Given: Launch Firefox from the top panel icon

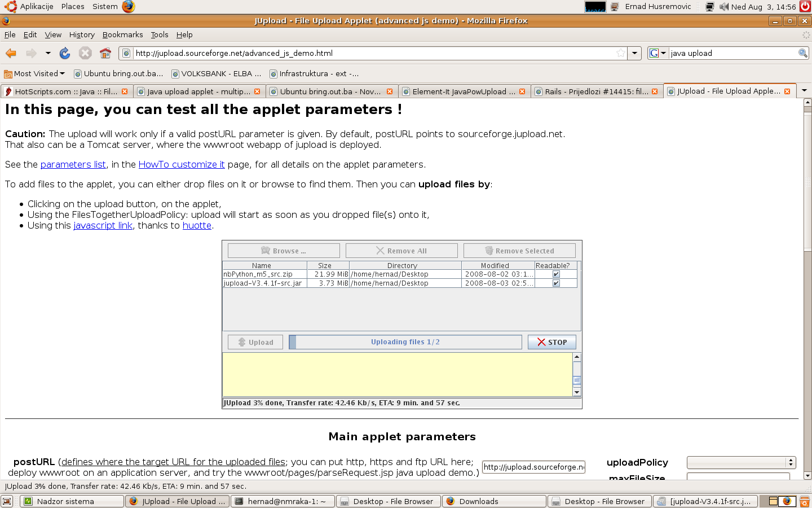Looking at the screenshot, I should (x=129, y=7).
